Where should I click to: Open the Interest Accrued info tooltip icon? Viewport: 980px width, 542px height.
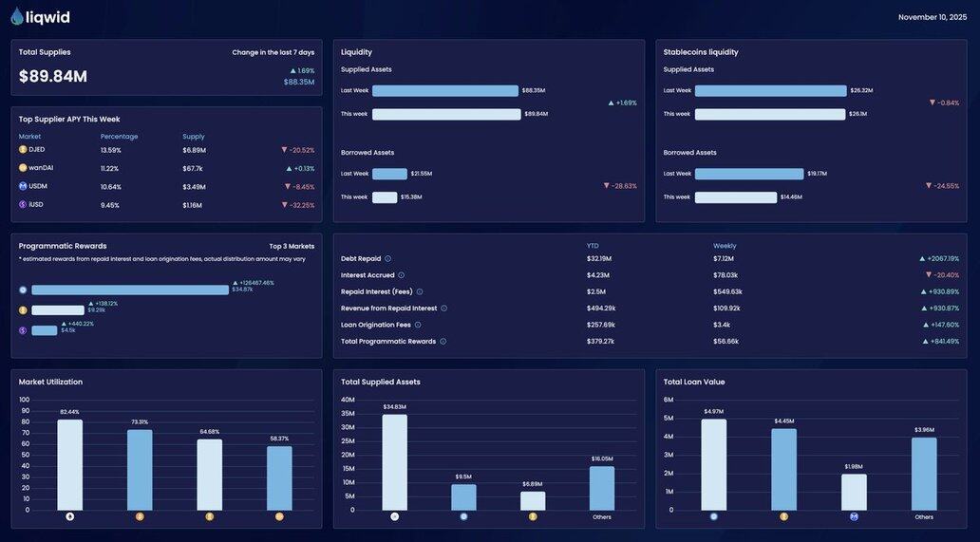pyautogui.click(x=401, y=275)
